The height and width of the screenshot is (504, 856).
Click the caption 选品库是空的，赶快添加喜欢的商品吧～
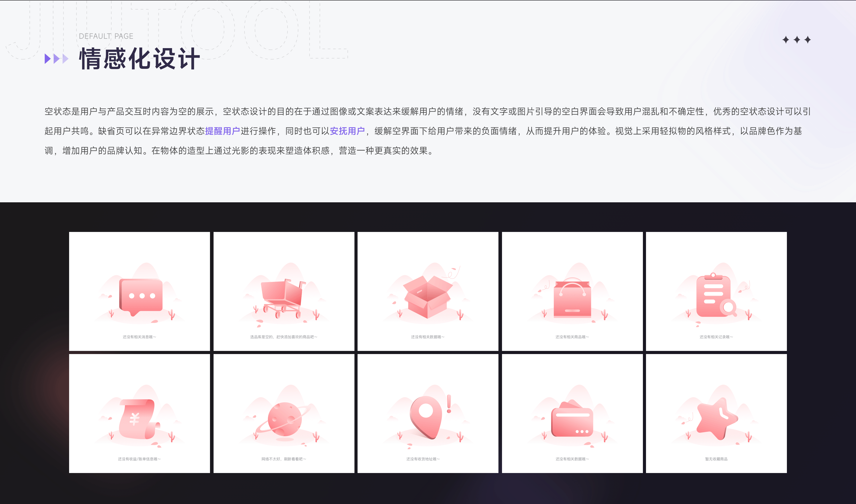point(284,337)
